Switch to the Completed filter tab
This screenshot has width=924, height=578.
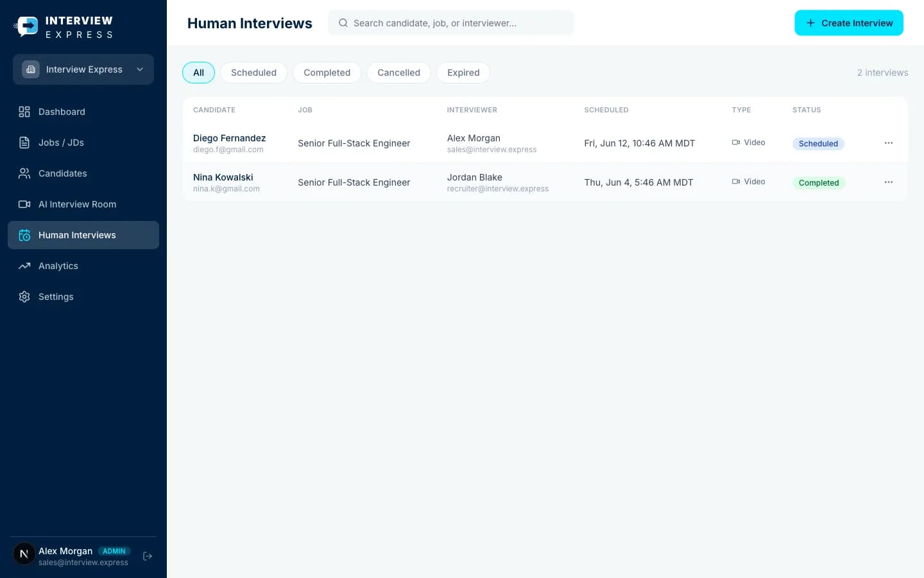[327, 73]
